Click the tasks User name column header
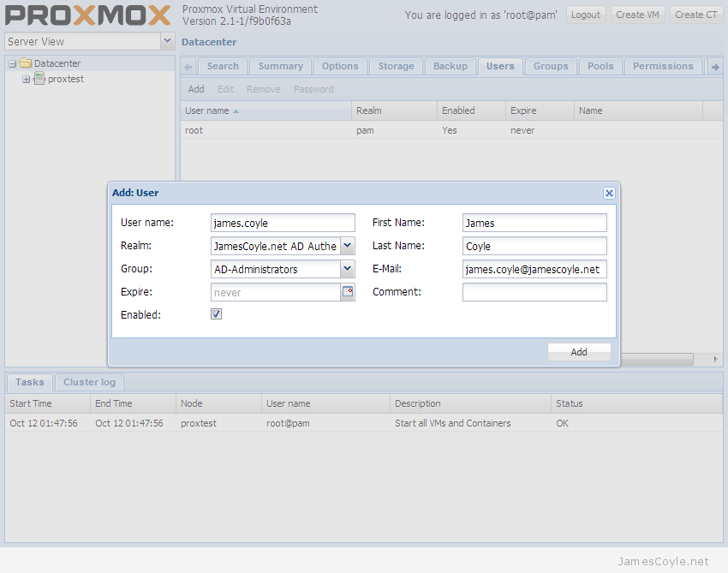 325,403
